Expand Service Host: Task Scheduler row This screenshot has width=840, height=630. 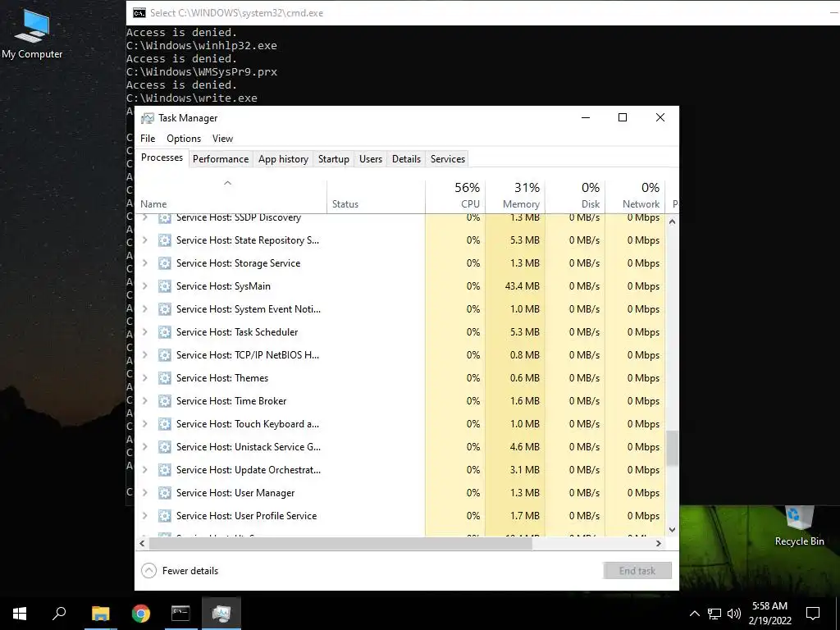click(144, 332)
